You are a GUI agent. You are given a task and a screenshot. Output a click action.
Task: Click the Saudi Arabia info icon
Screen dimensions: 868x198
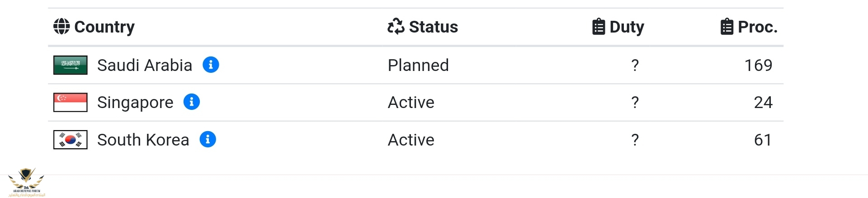click(211, 65)
